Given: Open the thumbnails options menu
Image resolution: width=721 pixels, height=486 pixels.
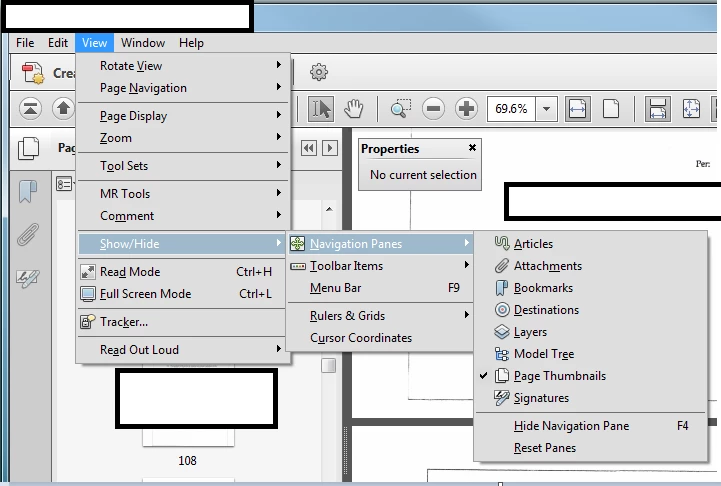Looking at the screenshot, I should pos(65,184).
